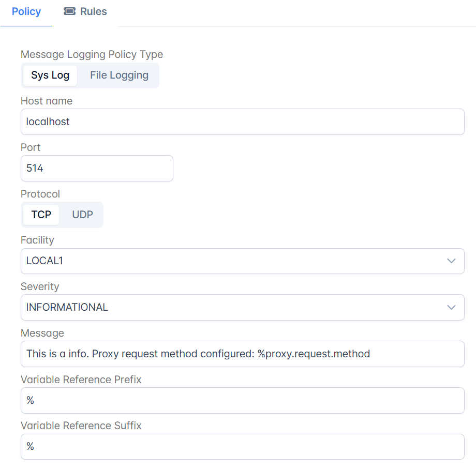The height and width of the screenshot is (470, 476).
Task: Switch policy type to File Logging
Action: pos(119,75)
